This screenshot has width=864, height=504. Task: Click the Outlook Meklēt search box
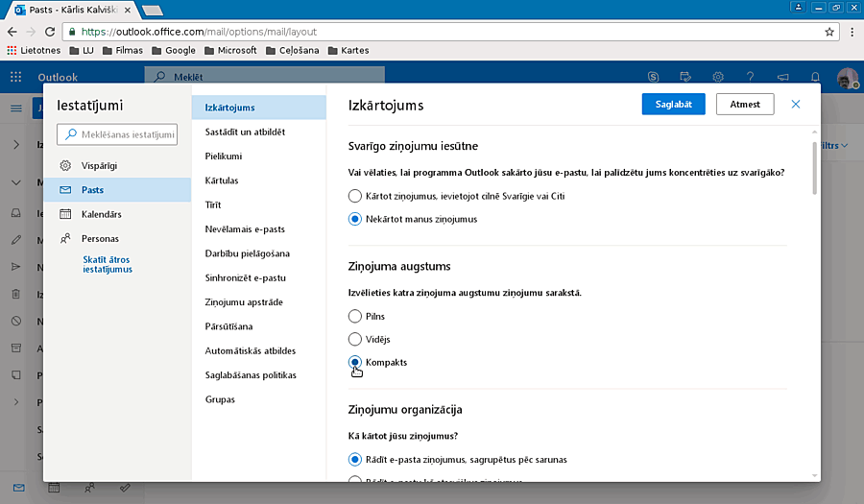(x=265, y=76)
